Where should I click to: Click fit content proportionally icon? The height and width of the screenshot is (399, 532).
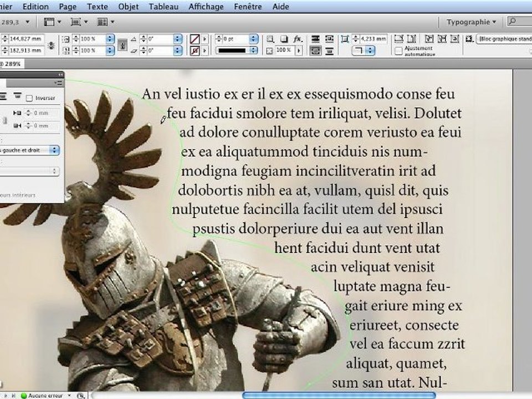click(x=429, y=39)
